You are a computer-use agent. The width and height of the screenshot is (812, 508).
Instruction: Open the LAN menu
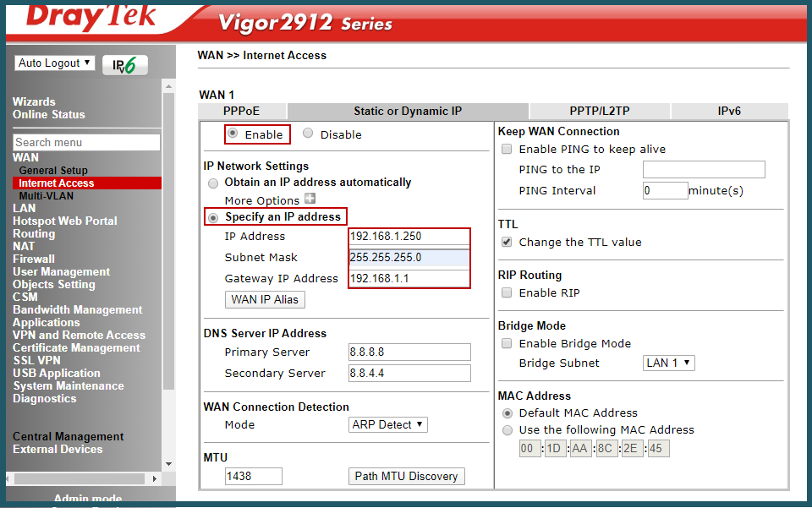24,209
